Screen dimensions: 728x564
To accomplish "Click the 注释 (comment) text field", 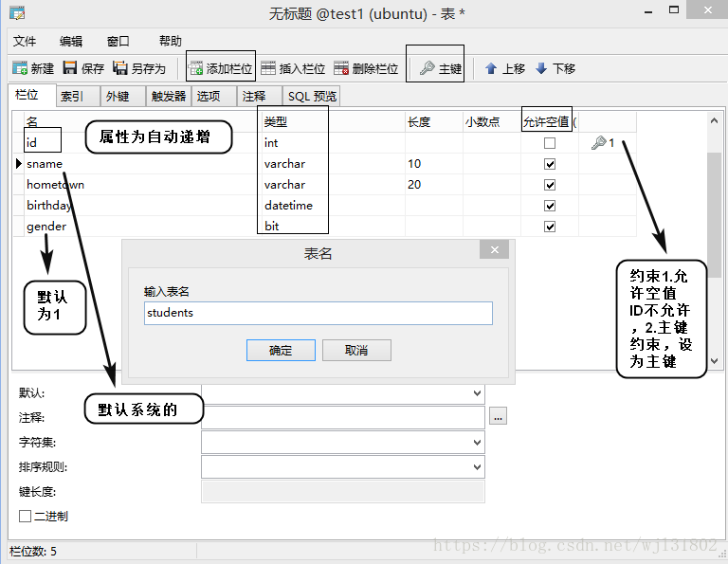I will point(343,417).
